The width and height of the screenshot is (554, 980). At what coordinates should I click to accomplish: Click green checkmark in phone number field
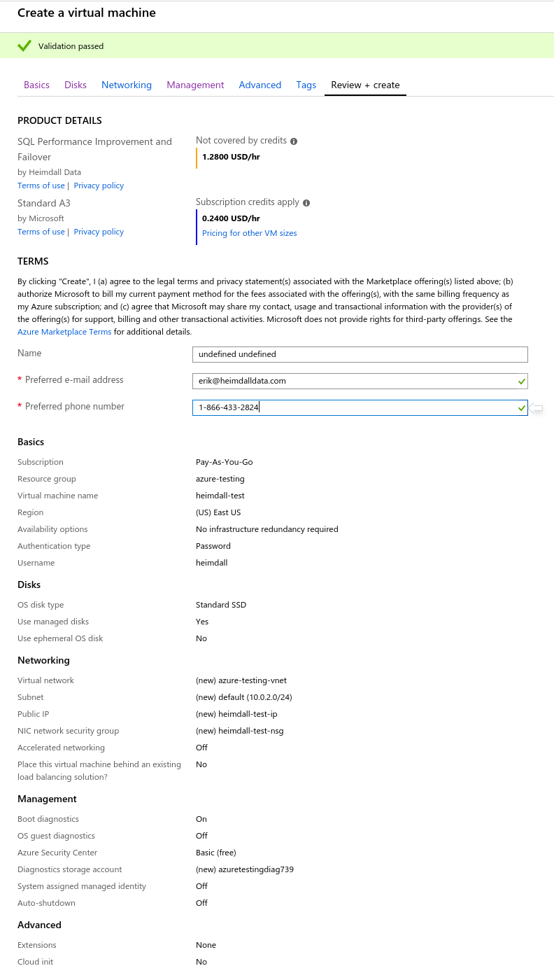click(x=521, y=407)
